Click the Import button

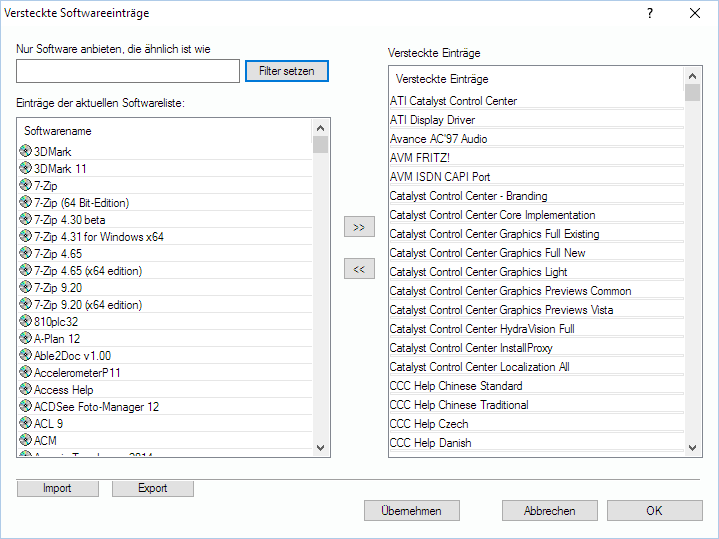tap(57, 488)
